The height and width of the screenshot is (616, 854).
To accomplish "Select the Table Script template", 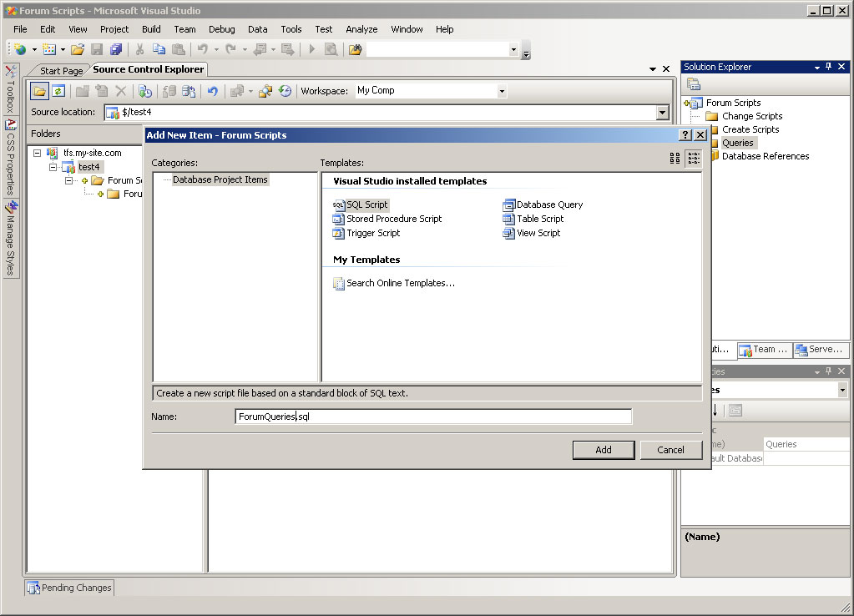I will pyautogui.click(x=533, y=219).
